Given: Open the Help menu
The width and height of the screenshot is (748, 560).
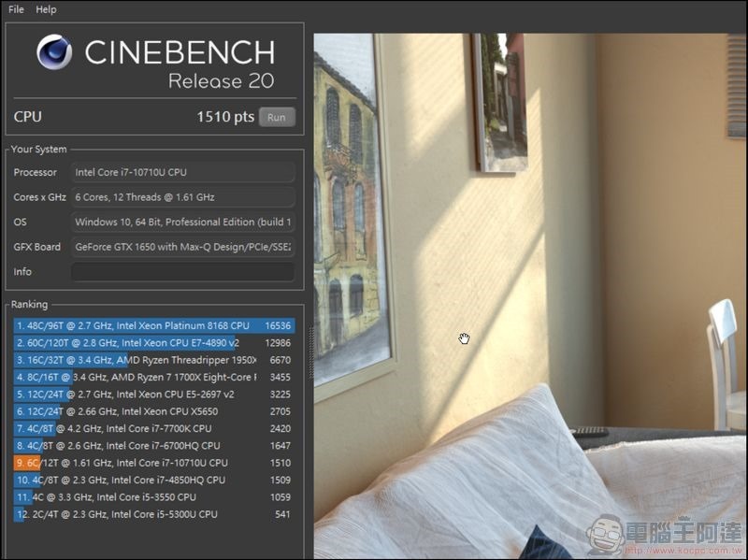Looking at the screenshot, I should pyautogui.click(x=46, y=9).
